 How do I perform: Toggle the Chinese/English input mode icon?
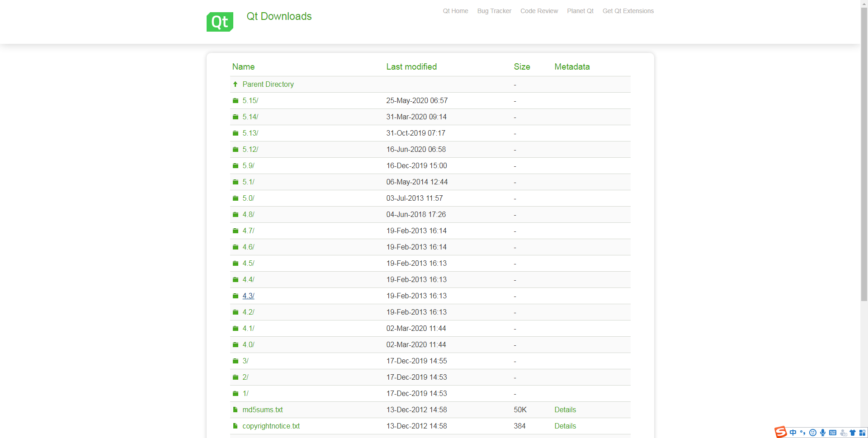coord(793,433)
